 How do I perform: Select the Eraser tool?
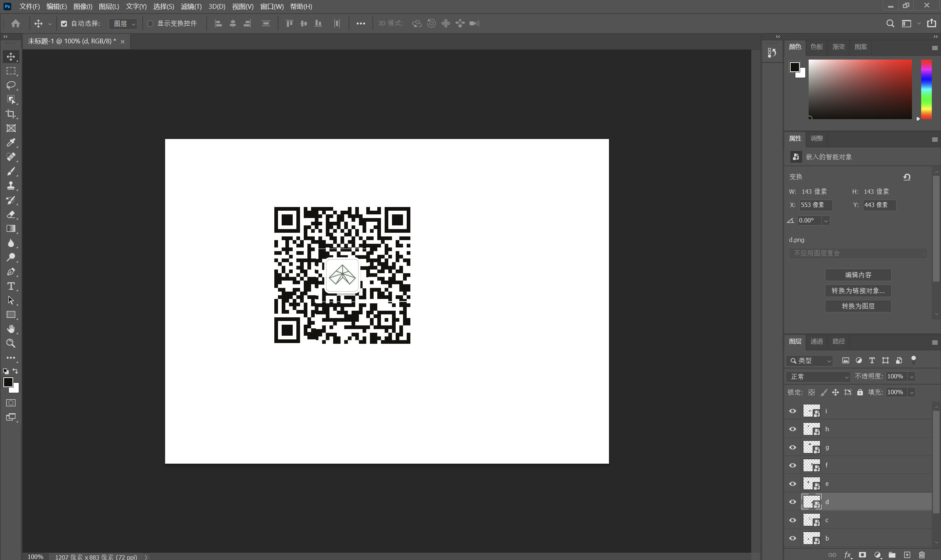[x=11, y=214]
